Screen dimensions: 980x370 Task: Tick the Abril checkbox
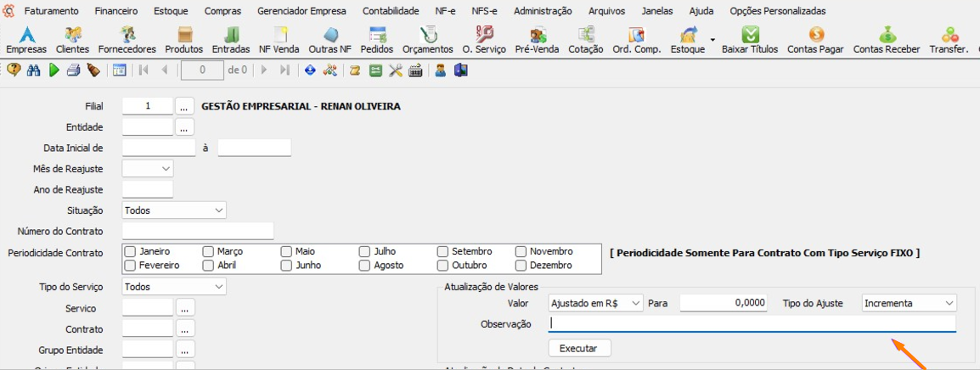tap(208, 266)
